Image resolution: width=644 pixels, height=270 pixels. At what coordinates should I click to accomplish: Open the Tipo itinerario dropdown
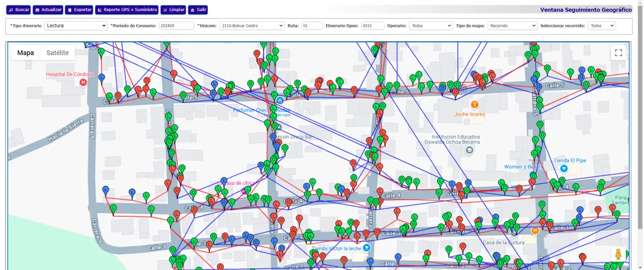tap(76, 26)
